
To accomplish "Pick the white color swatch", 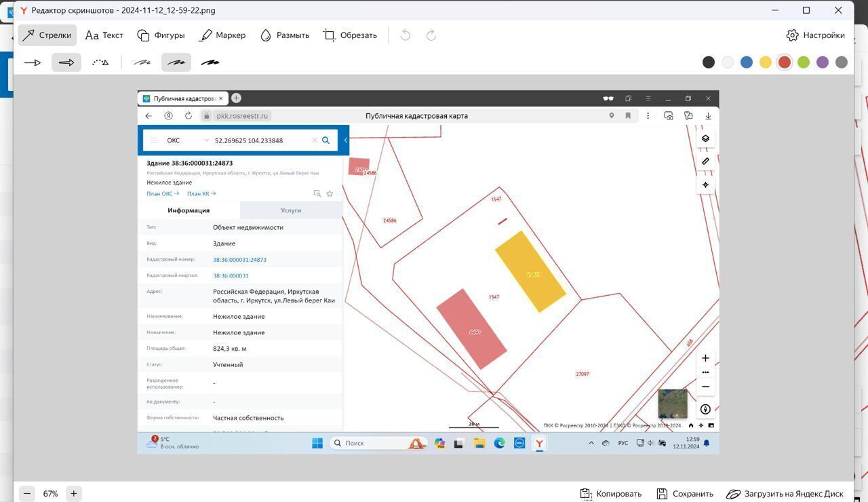I will pyautogui.click(x=728, y=62).
